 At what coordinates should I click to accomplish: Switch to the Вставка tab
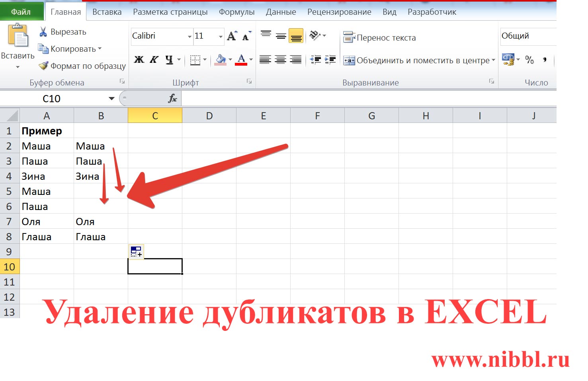point(107,12)
